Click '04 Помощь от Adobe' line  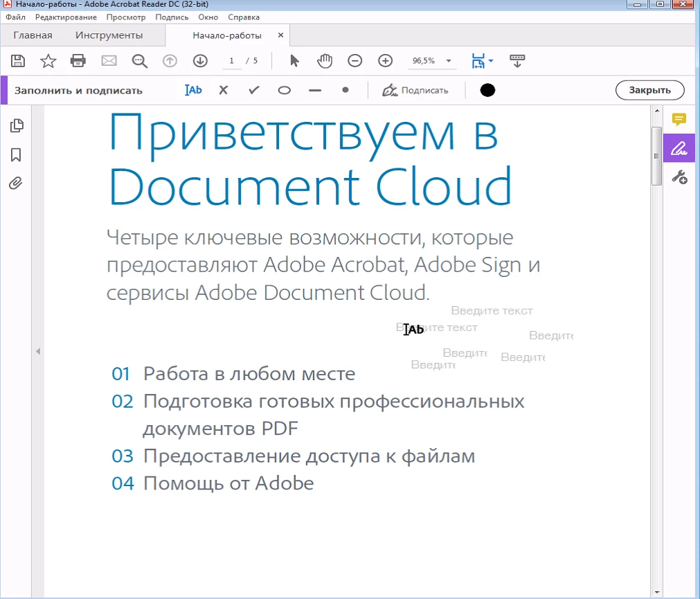(213, 483)
